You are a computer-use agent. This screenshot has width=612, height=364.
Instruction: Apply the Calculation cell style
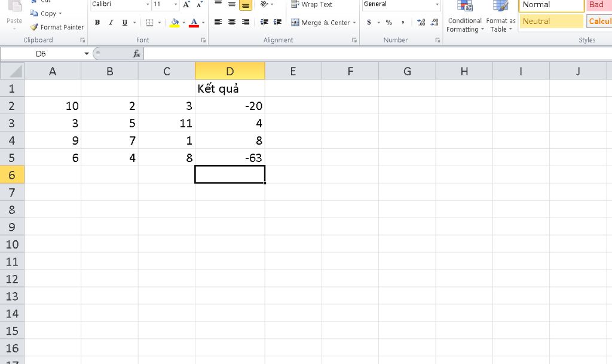599,21
